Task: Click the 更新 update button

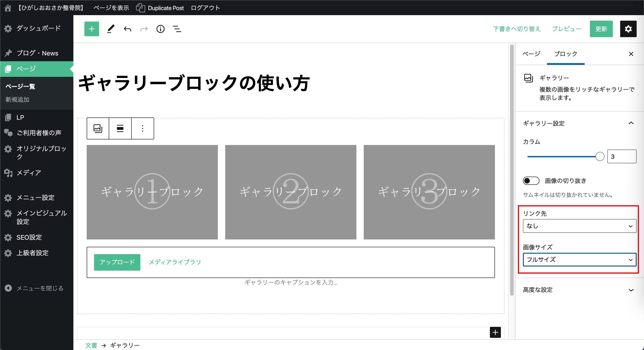Action: point(601,29)
